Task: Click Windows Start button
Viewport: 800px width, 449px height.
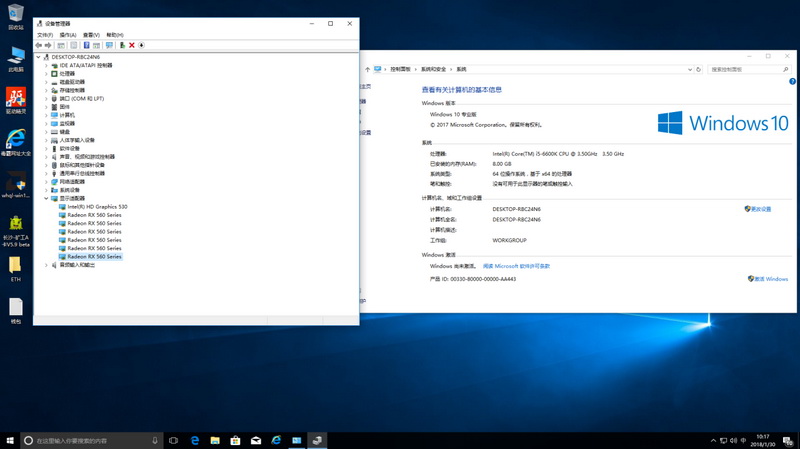Action: [x=10, y=440]
